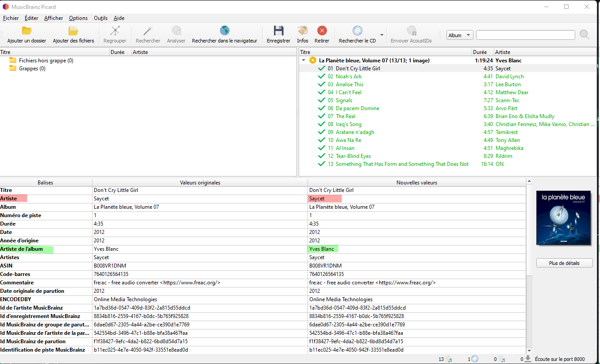Select the track Aratane n'adagh
Image resolution: width=600 pixels, height=364 pixels.
tap(355, 132)
